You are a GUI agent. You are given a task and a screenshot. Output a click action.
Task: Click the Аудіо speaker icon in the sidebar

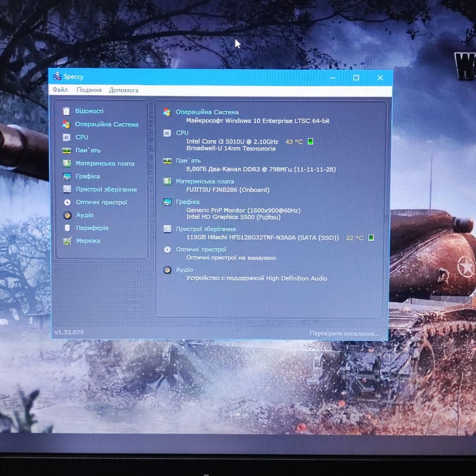point(67,215)
